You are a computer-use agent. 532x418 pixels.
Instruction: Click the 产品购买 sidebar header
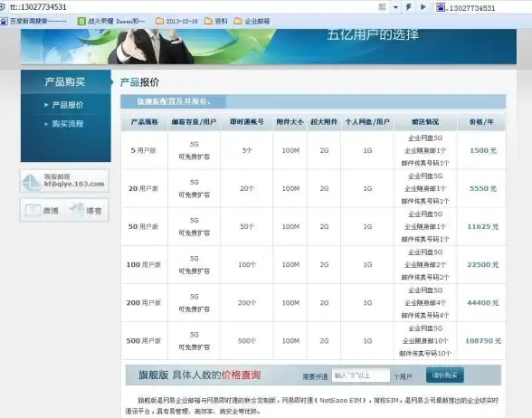coord(66,81)
